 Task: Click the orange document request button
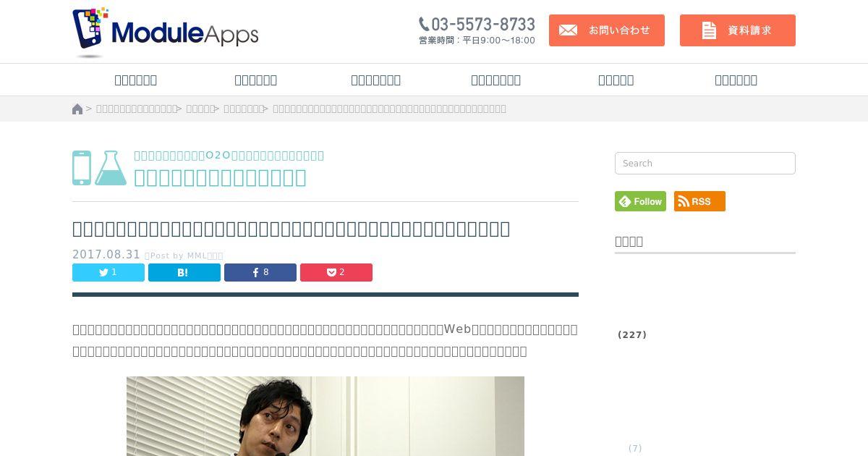(x=738, y=30)
